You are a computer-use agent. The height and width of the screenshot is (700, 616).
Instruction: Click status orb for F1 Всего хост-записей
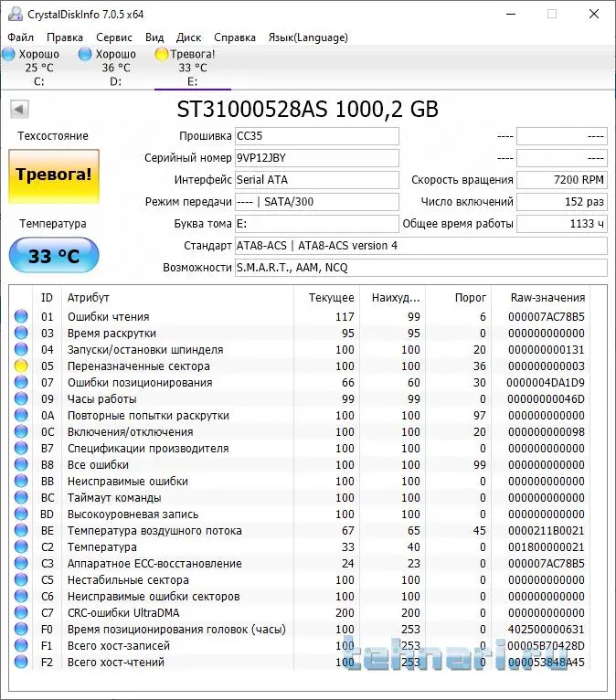21,645
